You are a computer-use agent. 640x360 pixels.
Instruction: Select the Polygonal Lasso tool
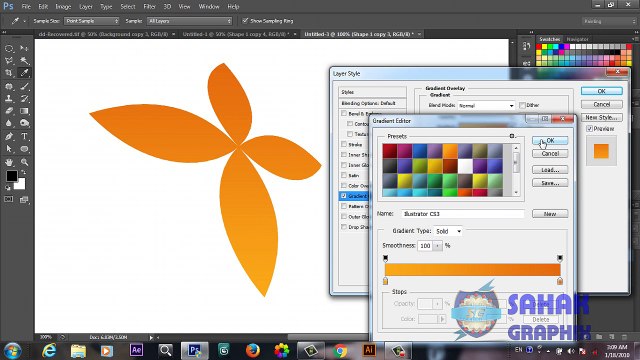[9, 61]
